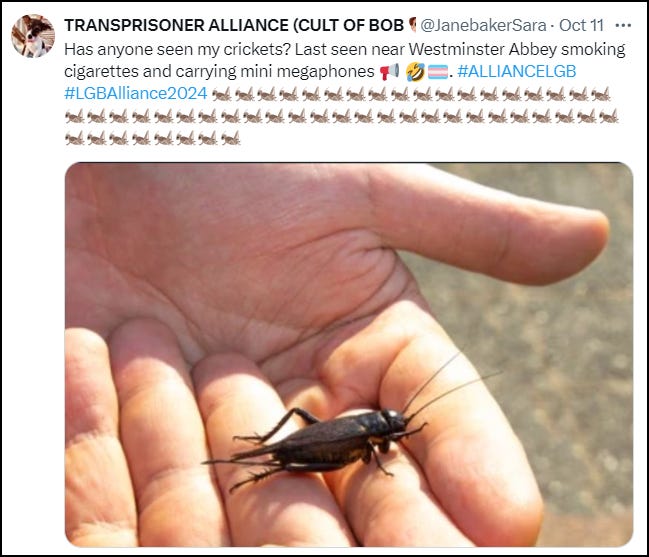Screen dimensions: 649x557
Task: Click the small emoji after CULT OF BOB
Action: (x=412, y=25)
